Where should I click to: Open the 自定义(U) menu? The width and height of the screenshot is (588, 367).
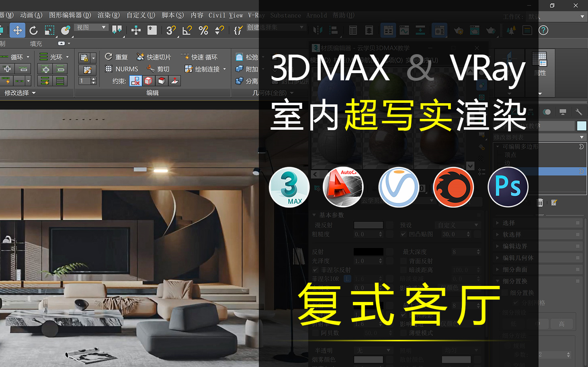point(141,15)
